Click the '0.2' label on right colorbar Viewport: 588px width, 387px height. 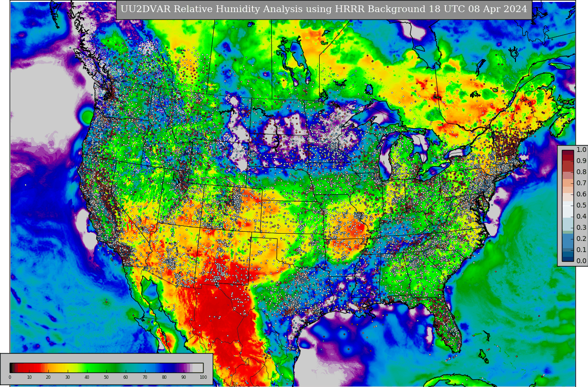581,238
